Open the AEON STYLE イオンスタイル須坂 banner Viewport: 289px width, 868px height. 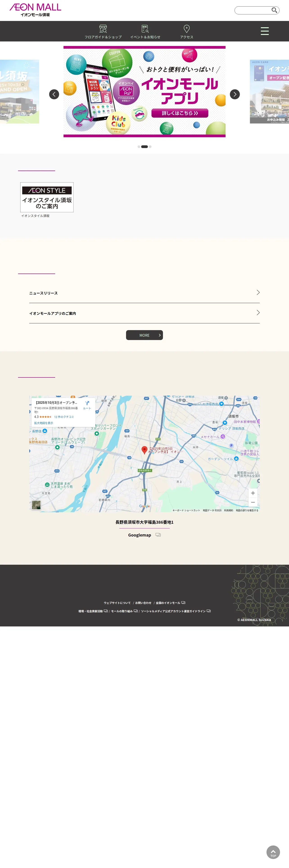[47, 197]
